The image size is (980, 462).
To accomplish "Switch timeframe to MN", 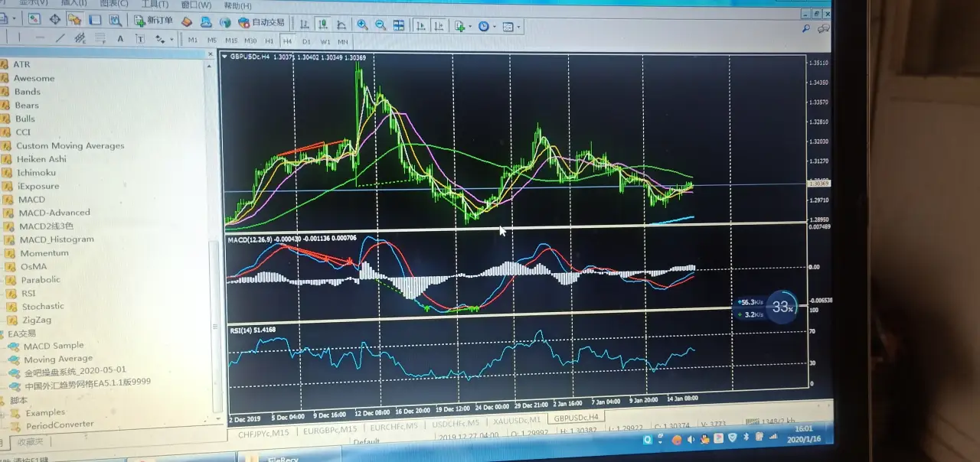I will click(343, 42).
